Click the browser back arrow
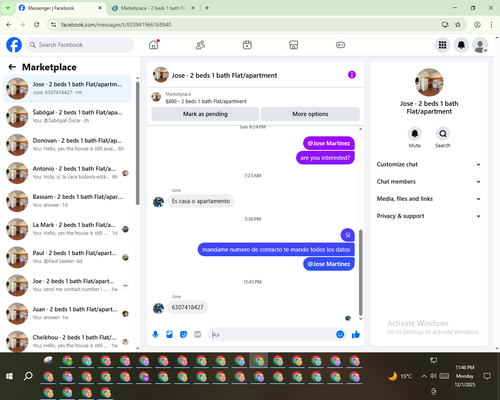The width and height of the screenshot is (500, 400). [9, 25]
